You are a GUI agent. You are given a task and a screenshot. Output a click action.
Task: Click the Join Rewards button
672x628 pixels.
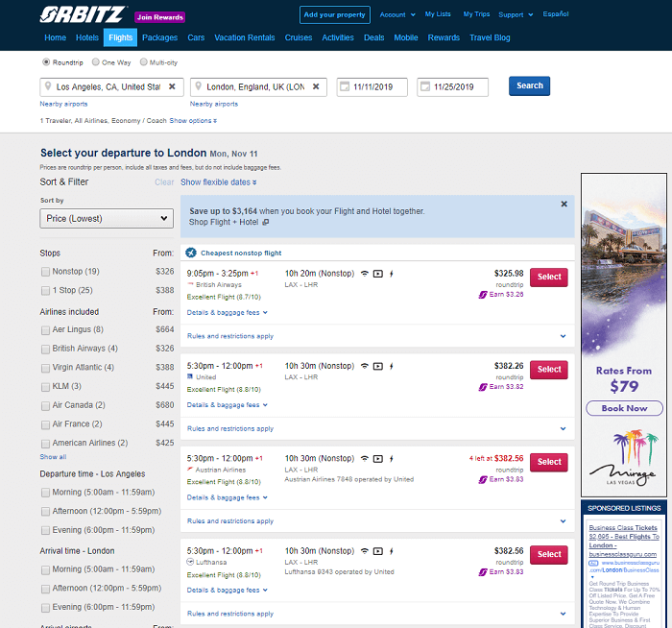coord(160,17)
